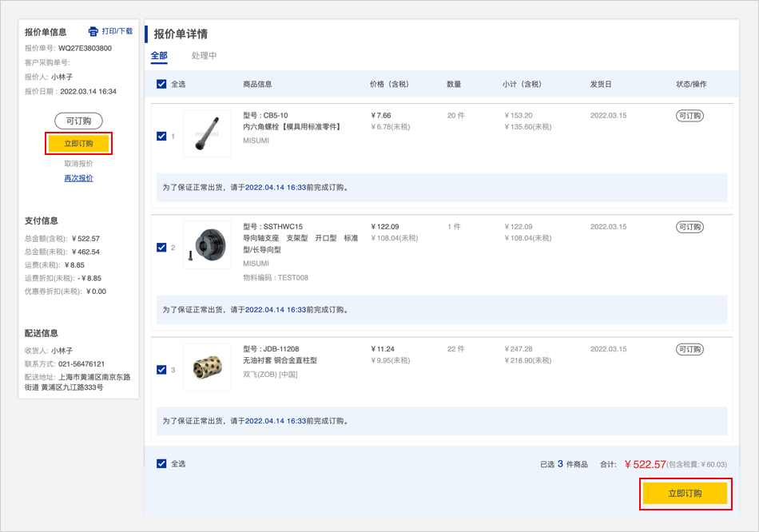Uncheck item 2 SSTHWC15 checkbox

(162, 247)
